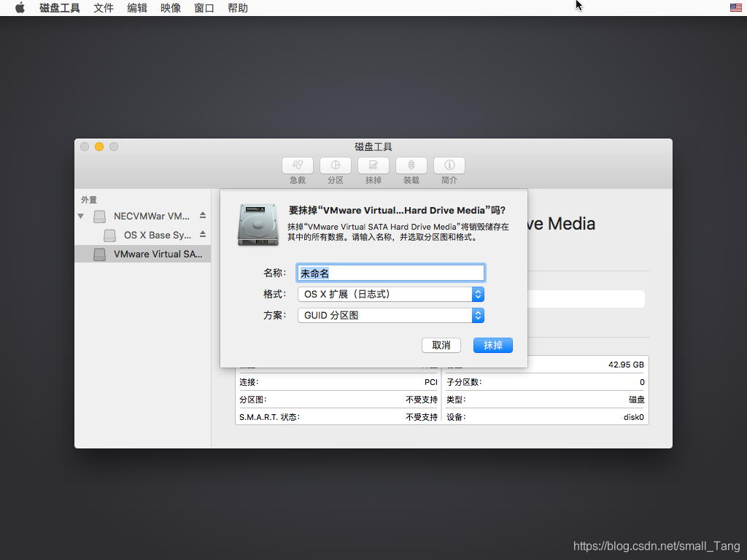Eject the NECVMWar VM disk
Image resolution: width=747 pixels, height=560 pixels.
(x=203, y=215)
